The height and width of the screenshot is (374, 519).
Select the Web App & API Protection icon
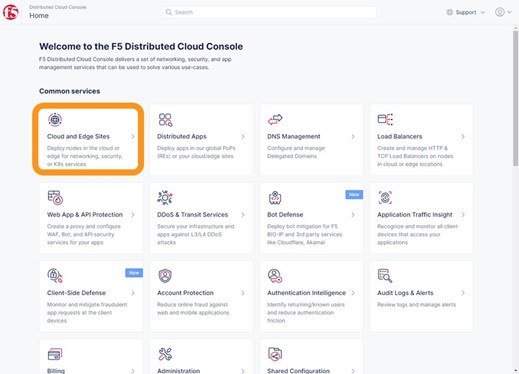[x=55, y=197]
